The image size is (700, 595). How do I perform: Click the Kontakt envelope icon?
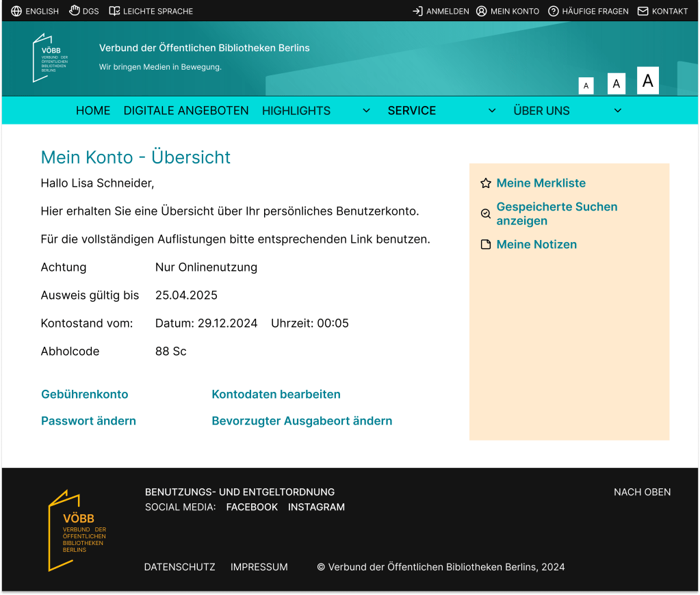643,11
